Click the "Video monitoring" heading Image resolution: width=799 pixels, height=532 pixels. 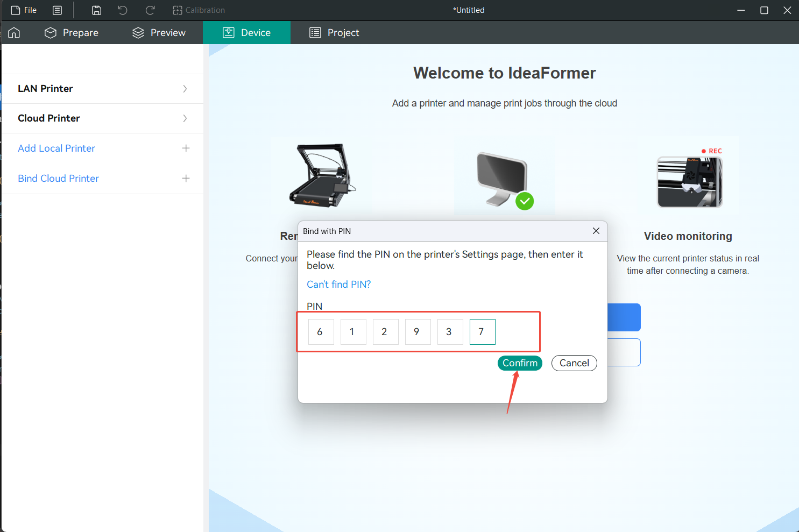(688, 236)
